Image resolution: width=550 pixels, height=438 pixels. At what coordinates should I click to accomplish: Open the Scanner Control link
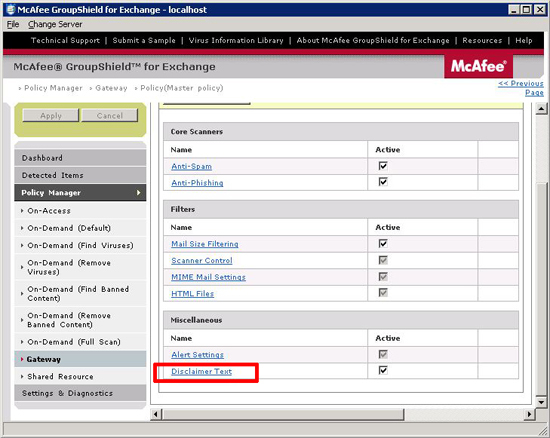202,261
